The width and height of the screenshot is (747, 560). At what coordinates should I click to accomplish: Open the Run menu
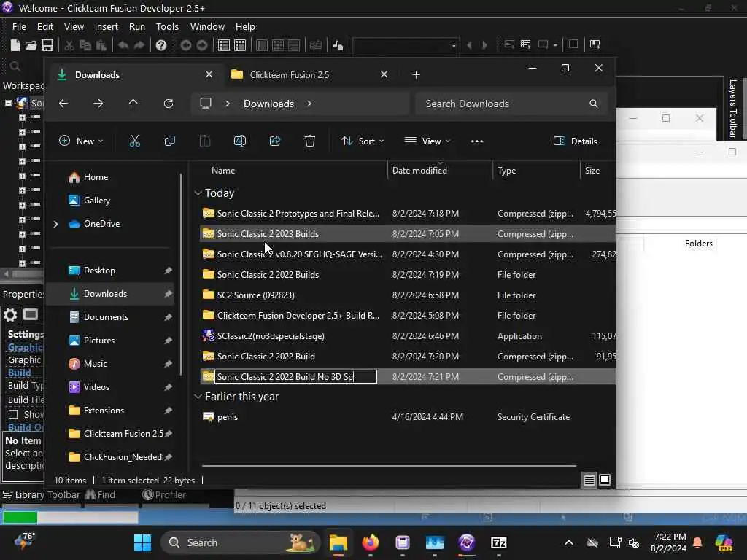pyautogui.click(x=137, y=27)
